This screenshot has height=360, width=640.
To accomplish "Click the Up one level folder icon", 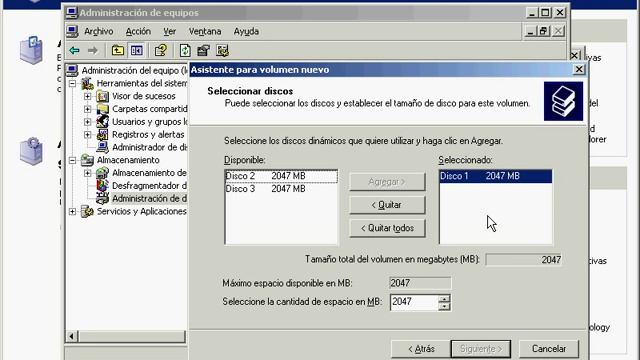I will pos(118,50).
